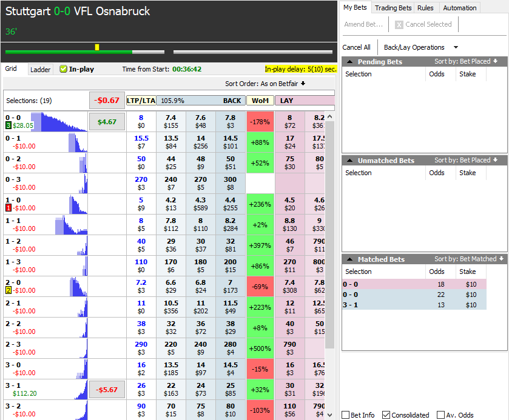509x420 pixels.
Task: Collapse the Matched Bets section
Action: tap(350, 259)
